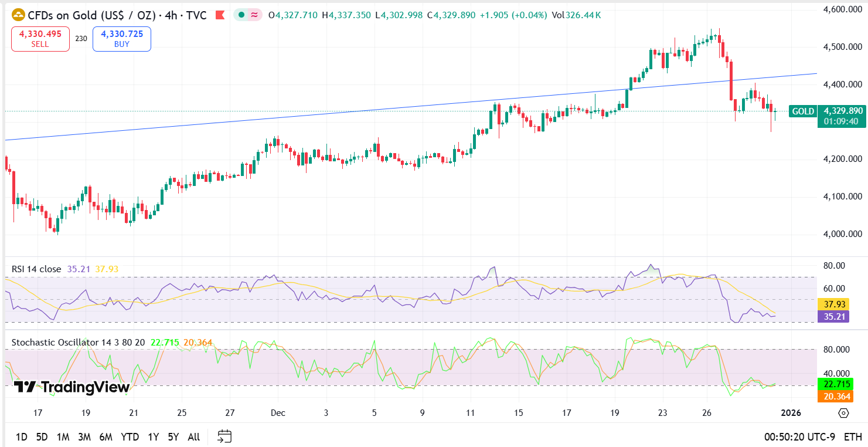Screen dimensions: 868x447
Task: Switch to the YTD range tab
Action: [x=130, y=436]
